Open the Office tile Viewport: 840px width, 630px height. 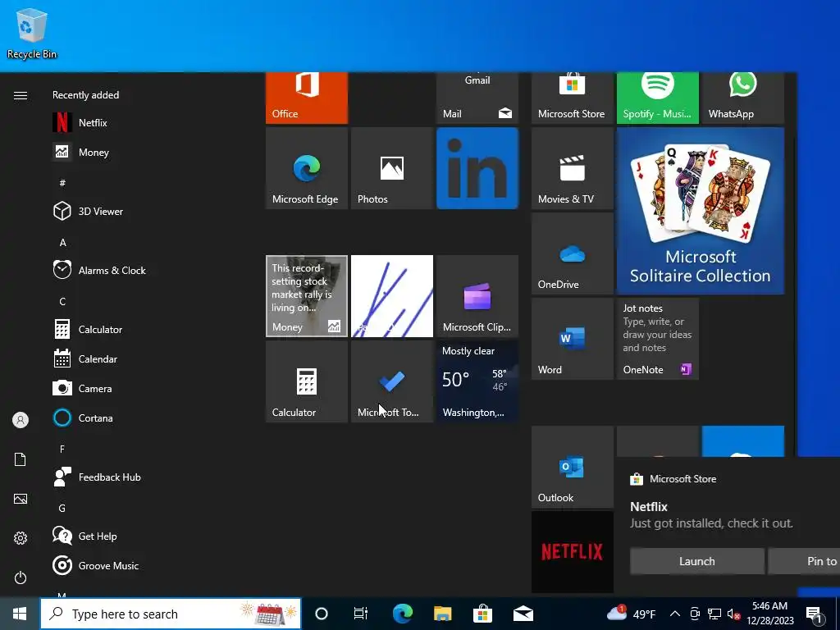307,98
